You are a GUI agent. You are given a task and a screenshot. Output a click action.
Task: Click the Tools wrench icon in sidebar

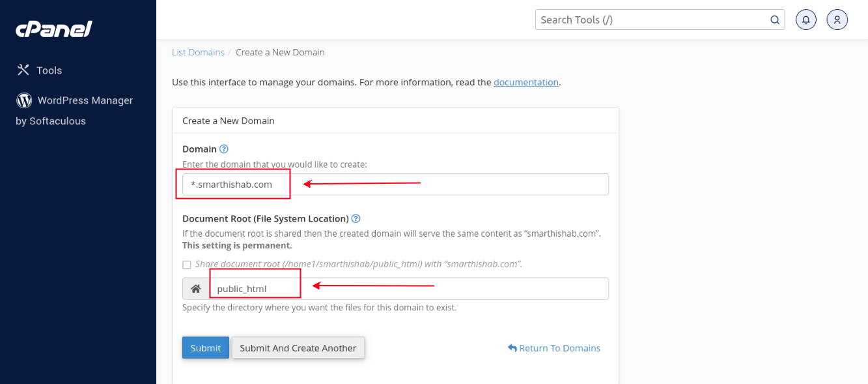coord(23,70)
